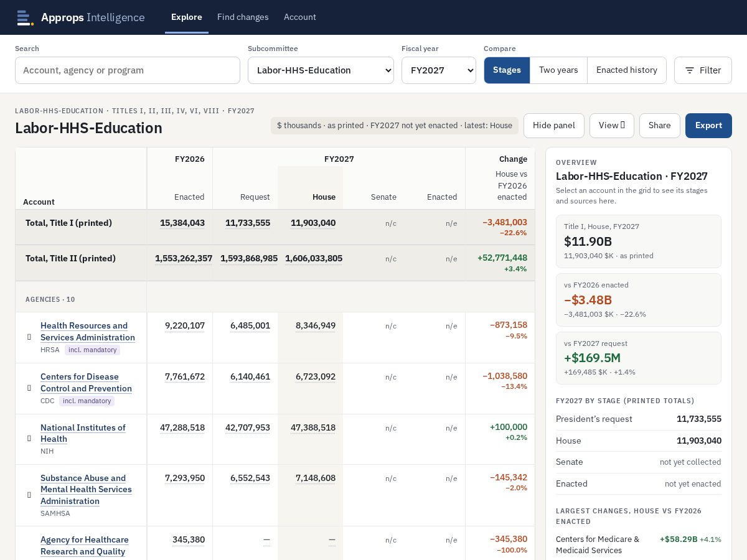The width and height of the screenshot is (747, 560).
Task: Select the Total, Title II (printed) row label
Action: click(x=70, y=258)
